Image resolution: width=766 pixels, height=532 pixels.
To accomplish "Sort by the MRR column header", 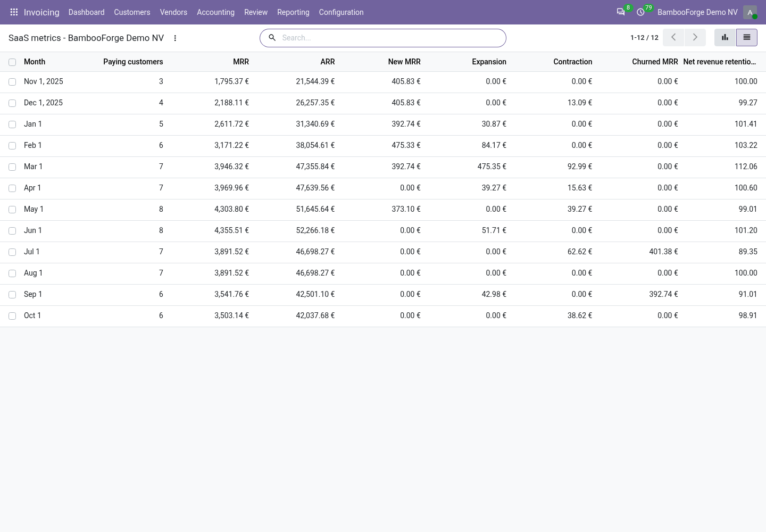I will pos(241,62).
